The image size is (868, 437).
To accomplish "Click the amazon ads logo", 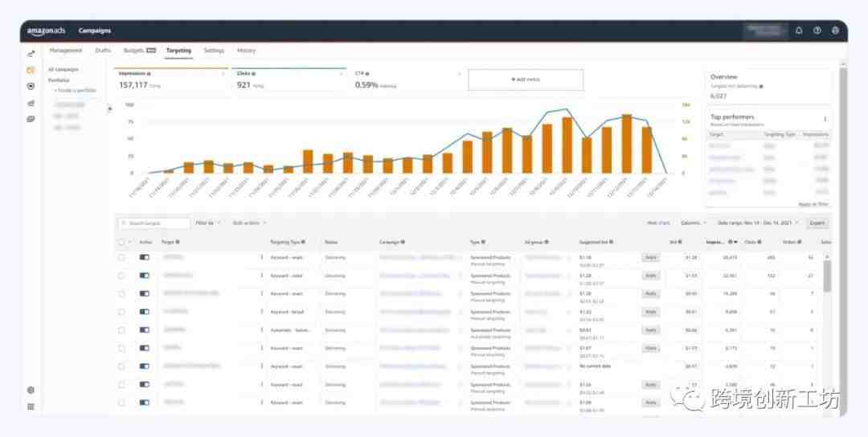I will click(46, 31).
